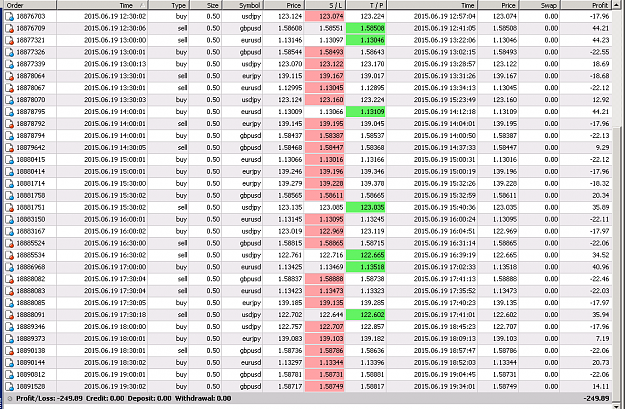The width and height of the screenshot is (625, 409).
Task: Click the icon of order 18888091
Action: click(x=9, y=315)
